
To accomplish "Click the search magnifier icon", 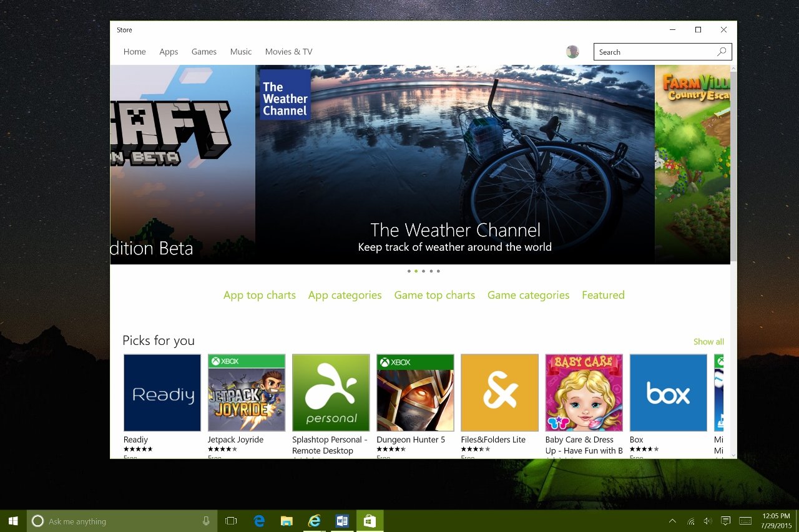I will [722, 52].
